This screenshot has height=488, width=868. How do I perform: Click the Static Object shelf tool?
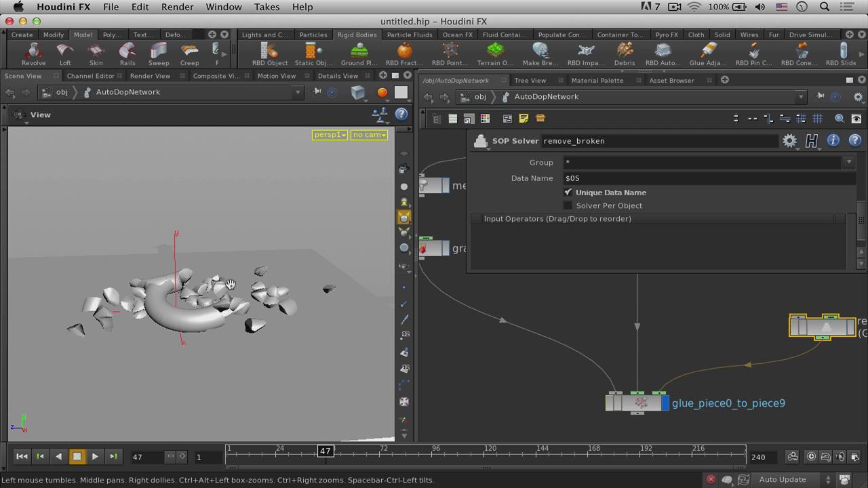click(x=313, y=54)
